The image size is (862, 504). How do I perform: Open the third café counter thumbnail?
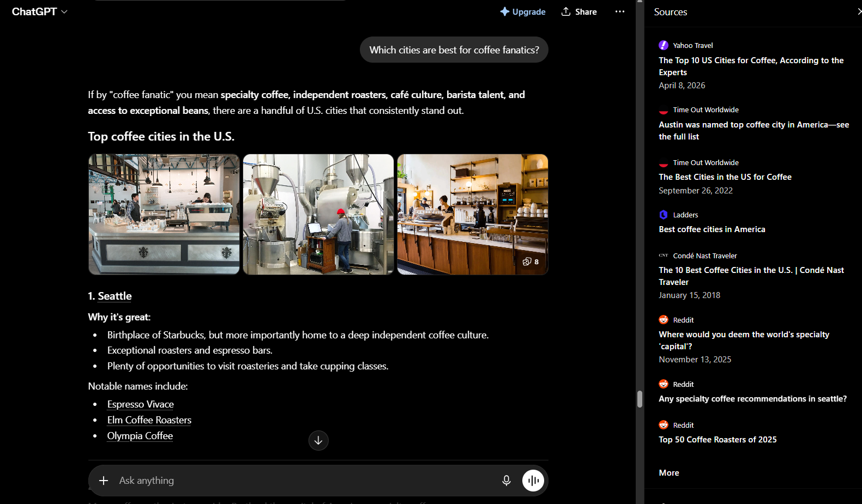[x=473, y=214]
